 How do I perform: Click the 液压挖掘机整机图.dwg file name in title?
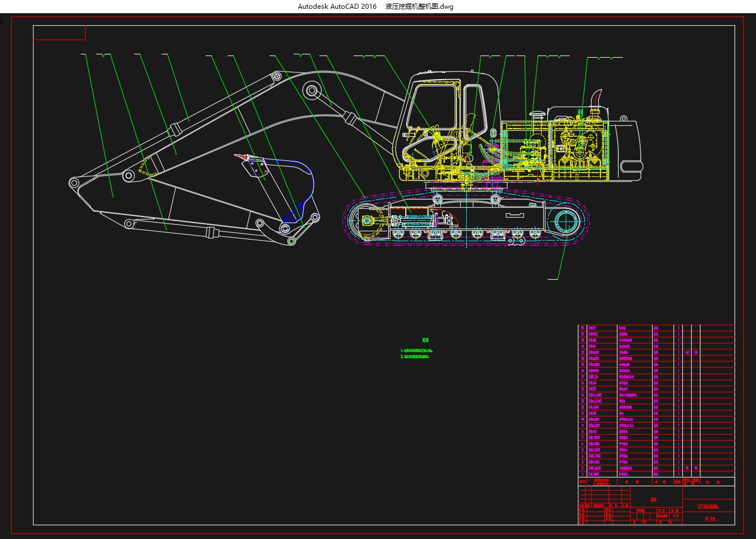[x=419, y=7]
